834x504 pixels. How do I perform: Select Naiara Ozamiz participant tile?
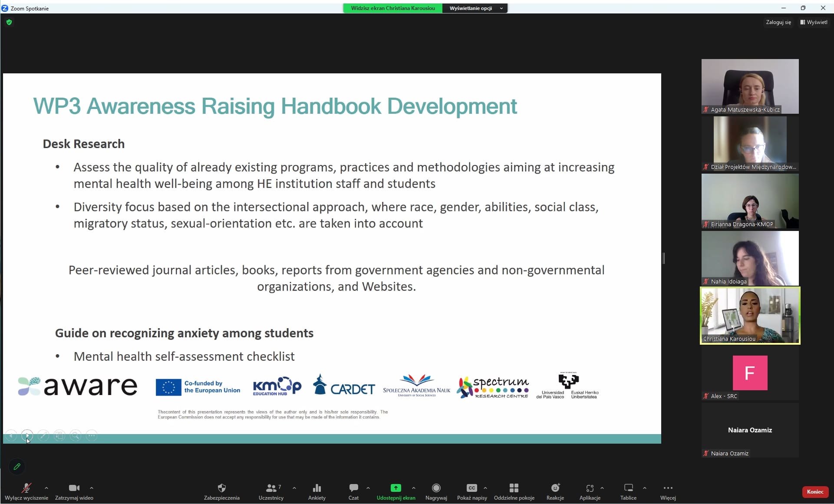[750, 430]
